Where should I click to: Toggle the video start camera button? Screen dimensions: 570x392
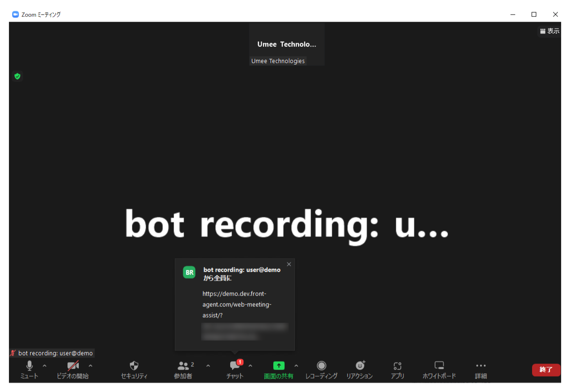pos(73,366)
